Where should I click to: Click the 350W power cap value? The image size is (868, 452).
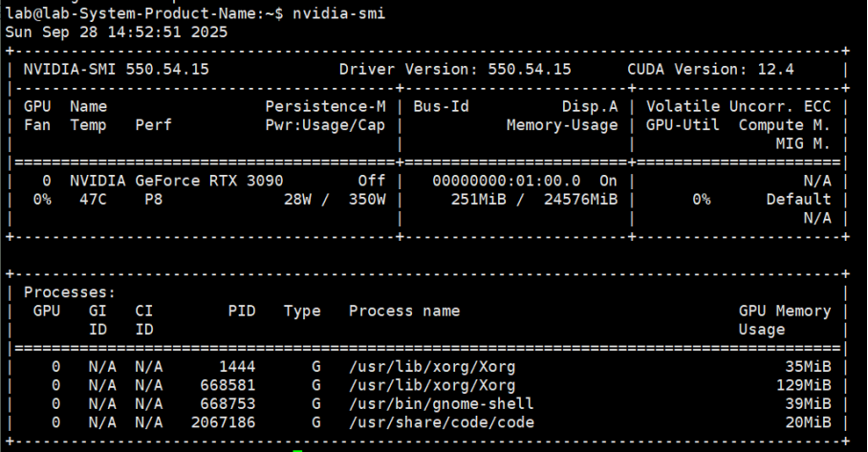pos(367,199)
